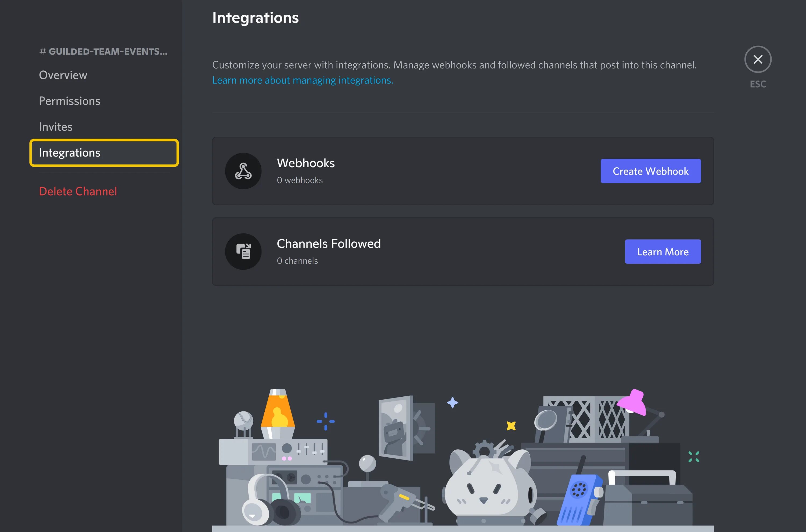Click the Channels Followed circular icon
This screenshot has height=532, width=806.
coord(243,251)
